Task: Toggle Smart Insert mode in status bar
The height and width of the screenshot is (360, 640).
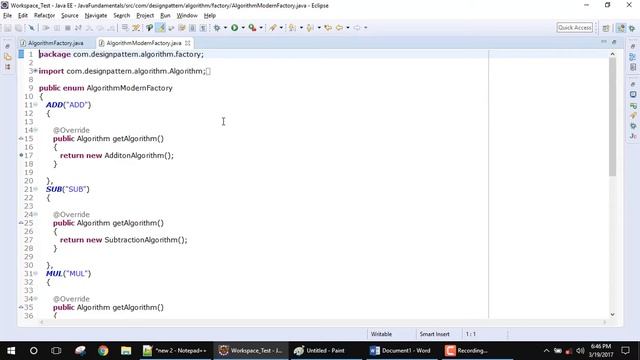Action: point(434,334)
